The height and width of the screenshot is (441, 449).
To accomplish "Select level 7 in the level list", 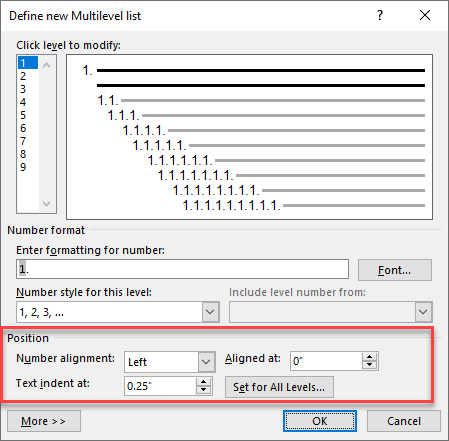I will (x=28, y=141).
